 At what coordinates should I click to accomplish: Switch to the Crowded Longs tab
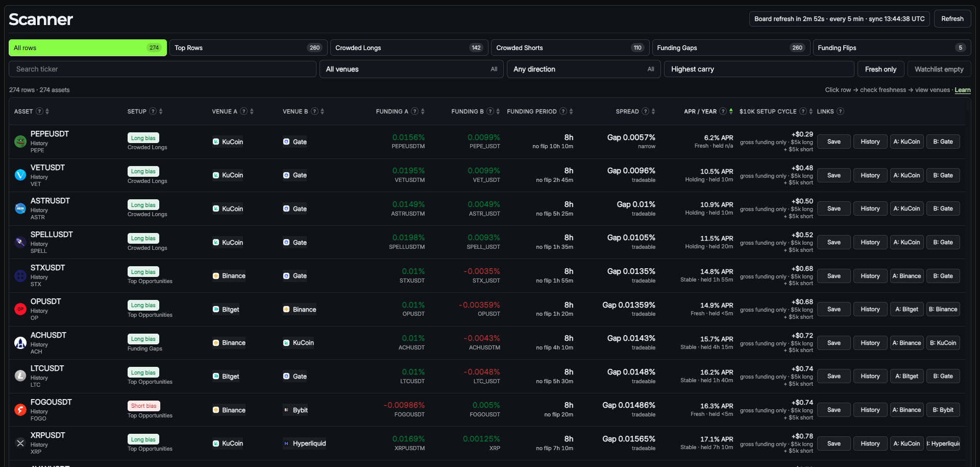click(x=409, y=48)
